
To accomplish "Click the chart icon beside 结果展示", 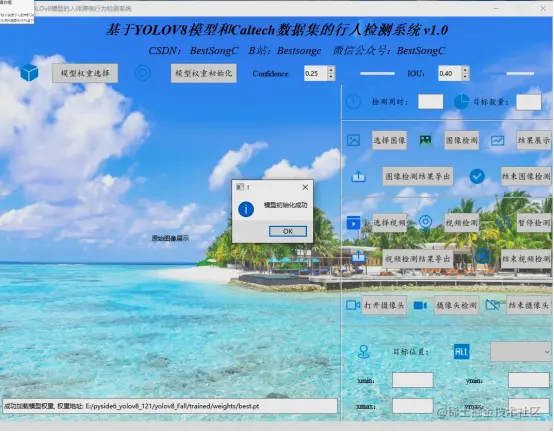I will [497, 141].
